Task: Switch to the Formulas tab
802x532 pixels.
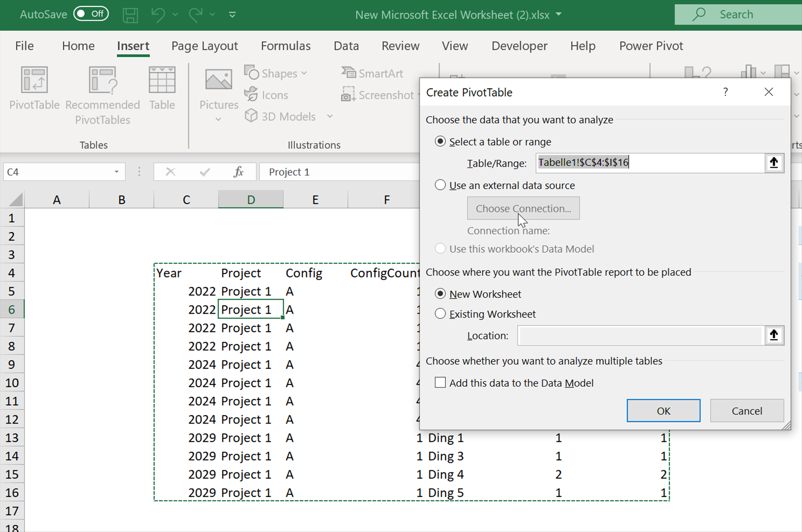Action: pos(286,46)
